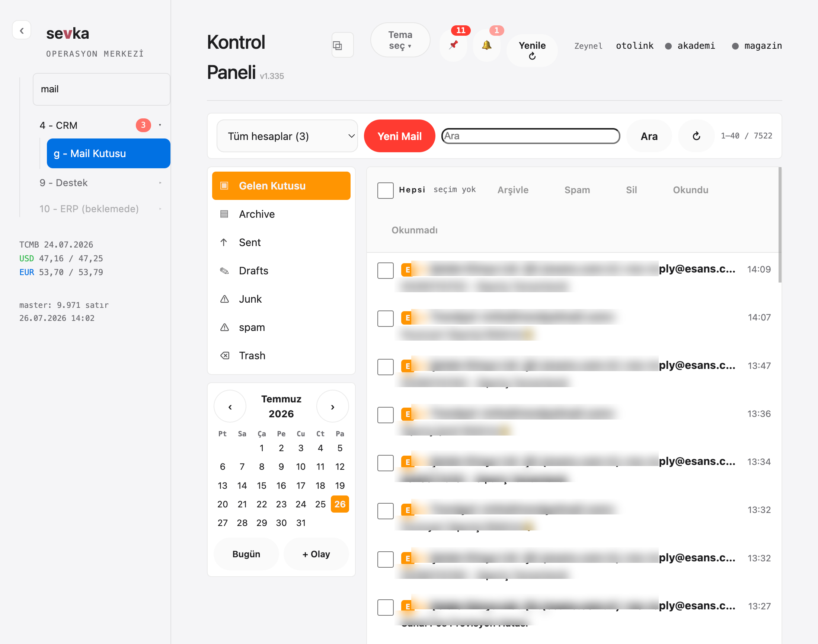Open the Archive mail folder

pos(281,214)
